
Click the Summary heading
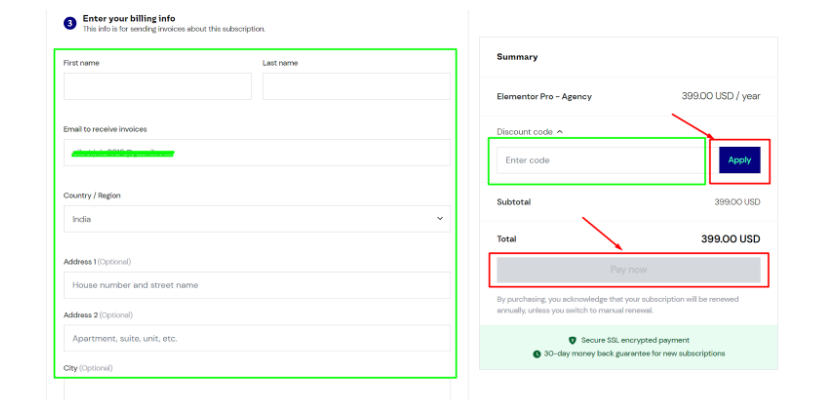click(517, 57)
